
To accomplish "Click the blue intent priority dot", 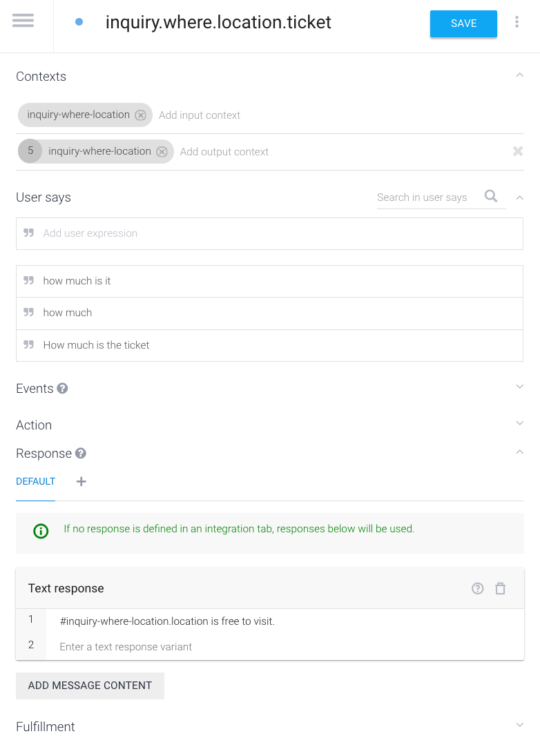I will [79, 21].
